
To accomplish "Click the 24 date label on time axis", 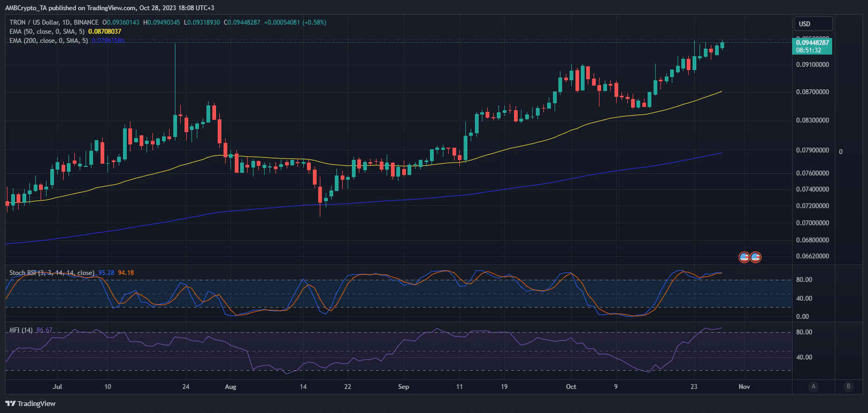I will click(186, 387).
